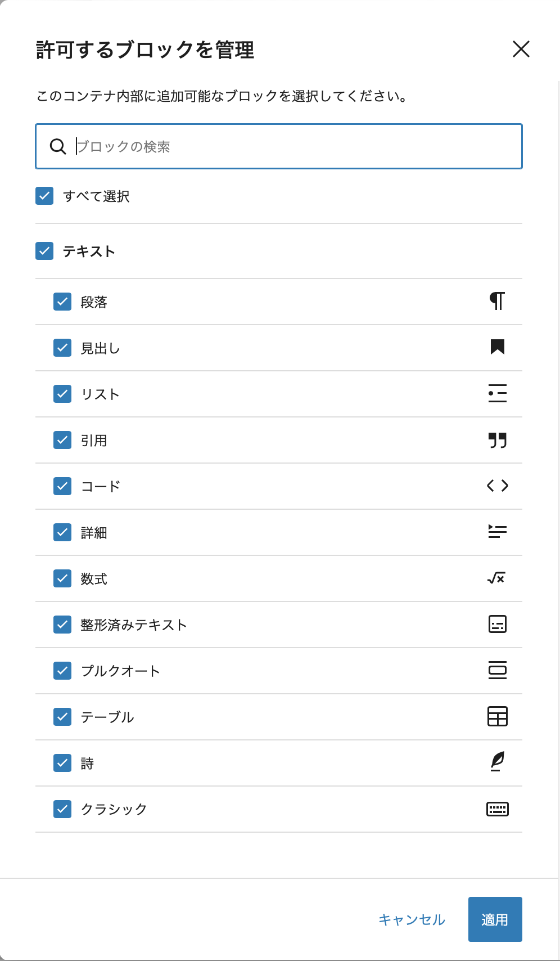The image size is (560, 961).
Task: Click the math (数式) square-root icon
Action: click(497, 578)
